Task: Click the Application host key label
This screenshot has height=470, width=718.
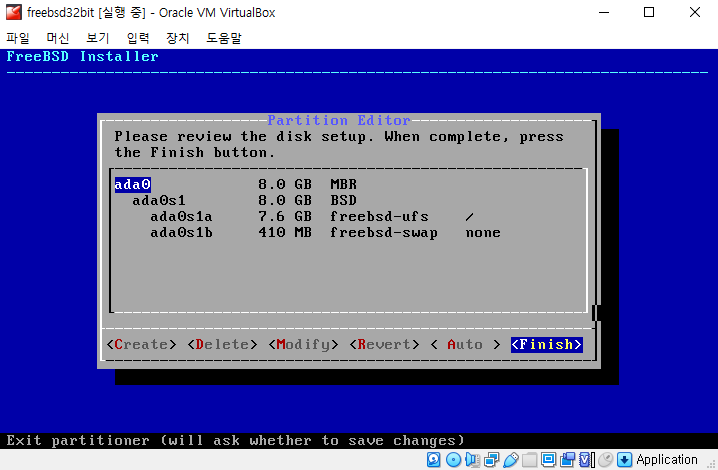Action: 667,459
